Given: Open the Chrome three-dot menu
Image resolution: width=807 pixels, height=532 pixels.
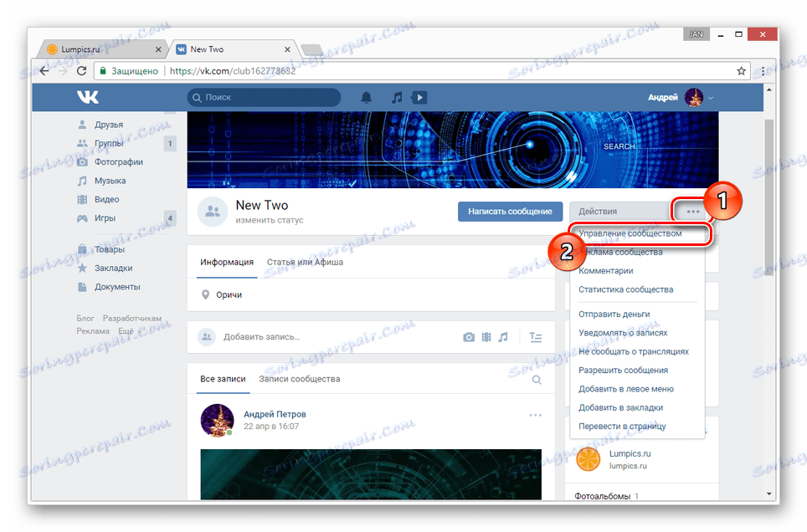Looking at the screenshot, I should (763, 71).
